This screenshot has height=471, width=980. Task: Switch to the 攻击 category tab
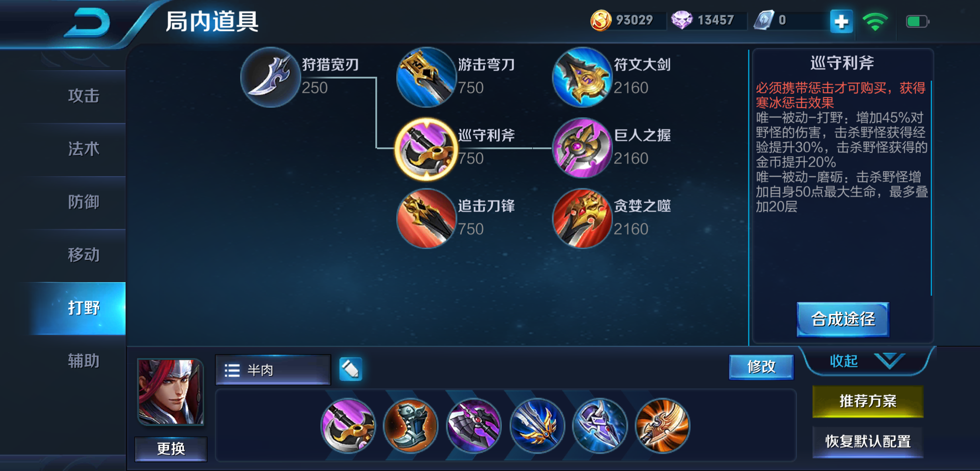pos(84,96)
